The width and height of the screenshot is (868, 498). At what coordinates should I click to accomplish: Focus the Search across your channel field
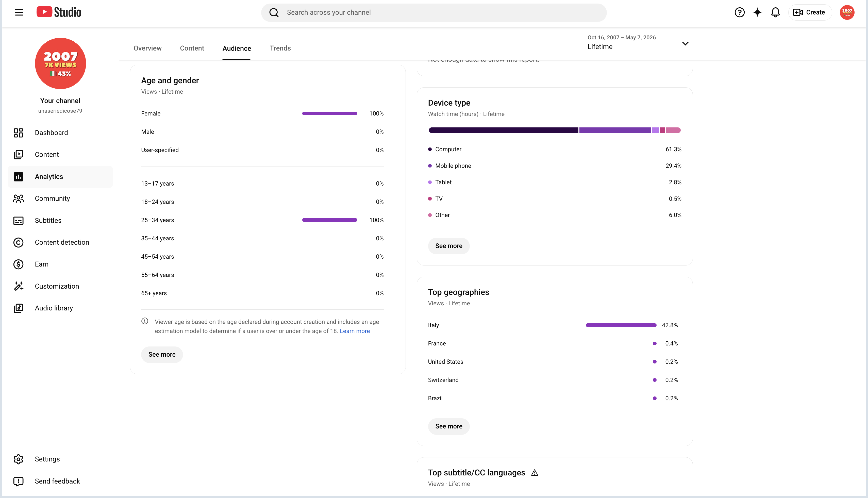434,13
